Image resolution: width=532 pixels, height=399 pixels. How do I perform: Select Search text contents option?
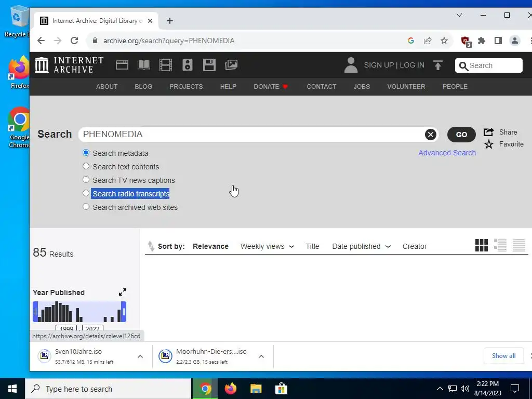pos(86,166)
